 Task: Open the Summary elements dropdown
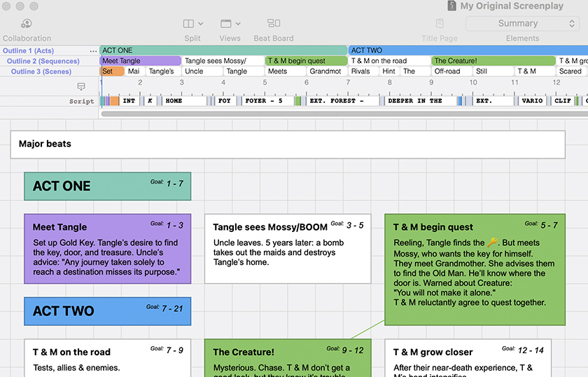click(x=522, y=24)
